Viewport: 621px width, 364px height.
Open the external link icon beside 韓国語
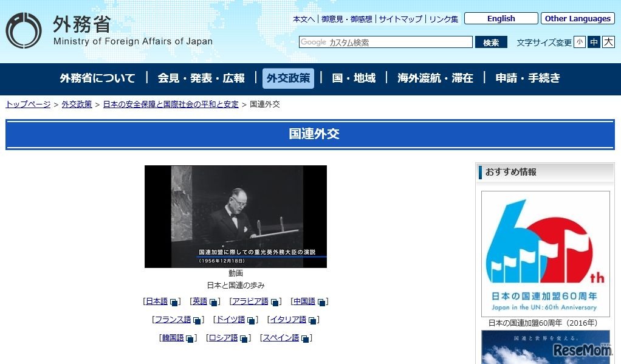[x=190, y=339]
